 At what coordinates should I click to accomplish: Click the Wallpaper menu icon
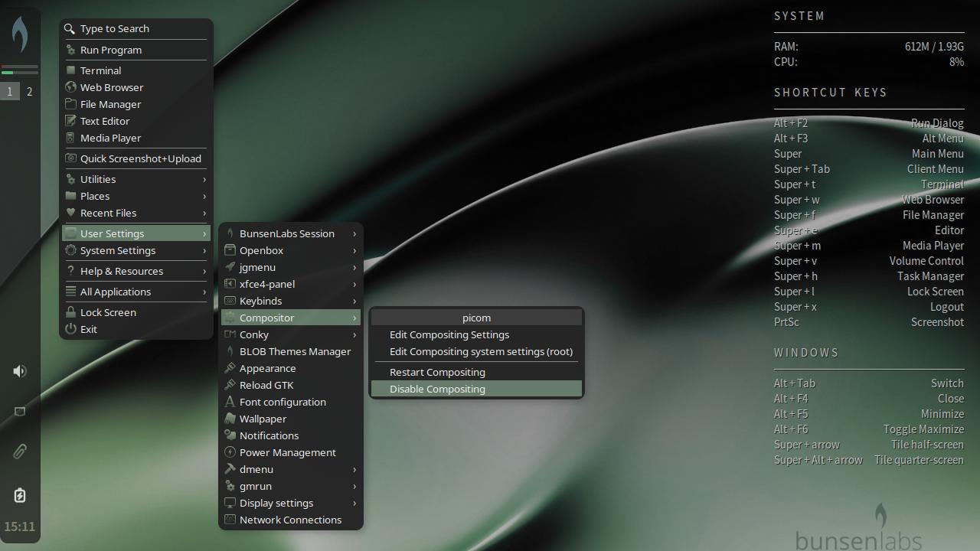pyautogui.click(x=230, y=419)
